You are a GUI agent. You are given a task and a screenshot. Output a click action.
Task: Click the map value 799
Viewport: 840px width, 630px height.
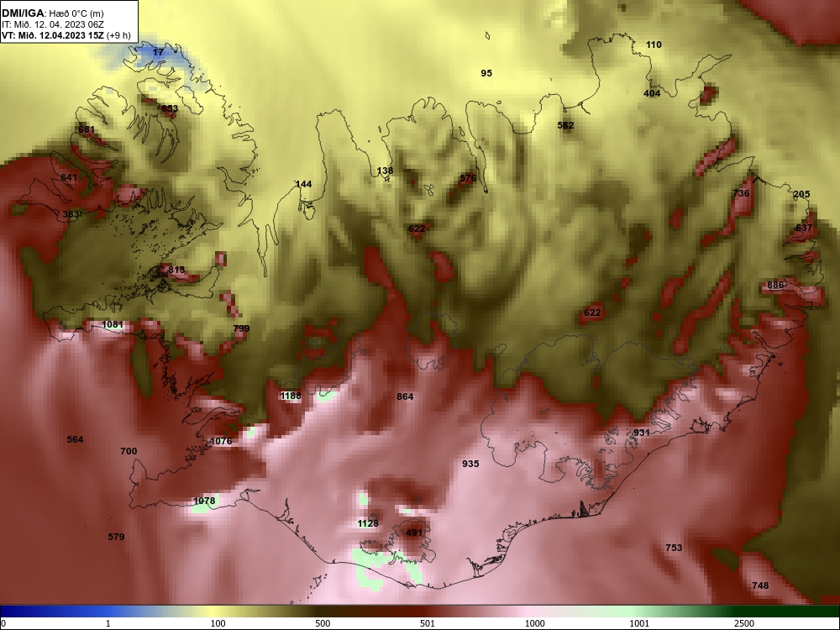241,328
